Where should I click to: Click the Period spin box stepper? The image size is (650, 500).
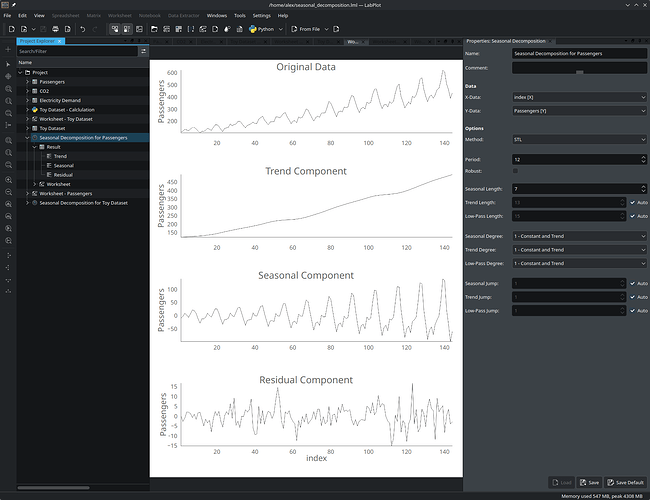tap(645, 157)
